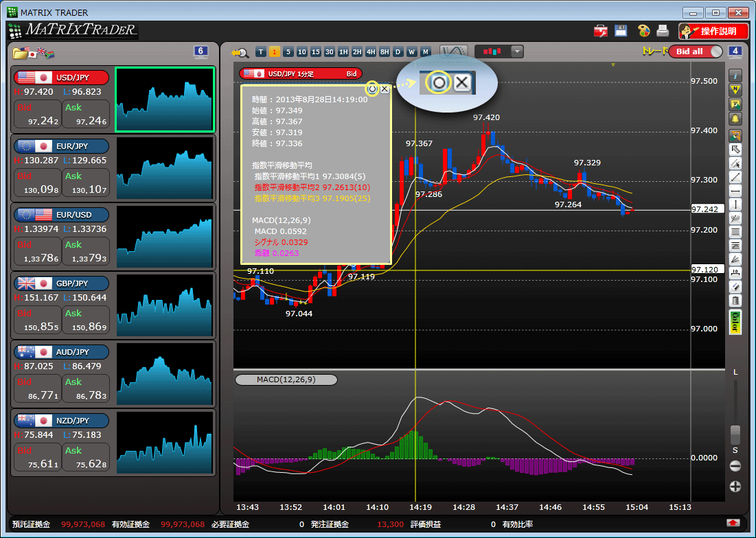Select the 15-minute timeframe
The width and height of the screenshot is (756, 538).
point(316,52)
